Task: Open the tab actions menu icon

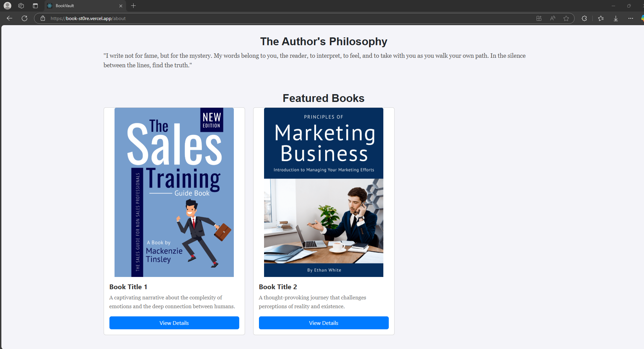Action: coord(35,6)
